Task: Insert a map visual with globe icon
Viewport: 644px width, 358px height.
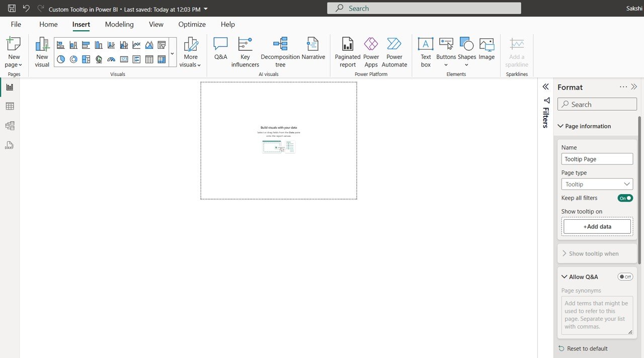Action: (99, 59)
